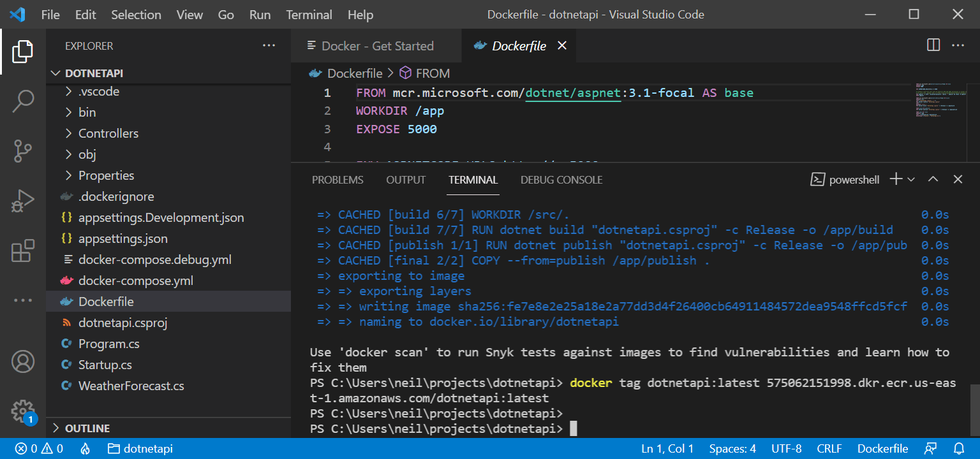The width and height of the screenshot is (980, 459).
Task: Collapse the DOTNETAPI project root
Action: click(94, 73)
